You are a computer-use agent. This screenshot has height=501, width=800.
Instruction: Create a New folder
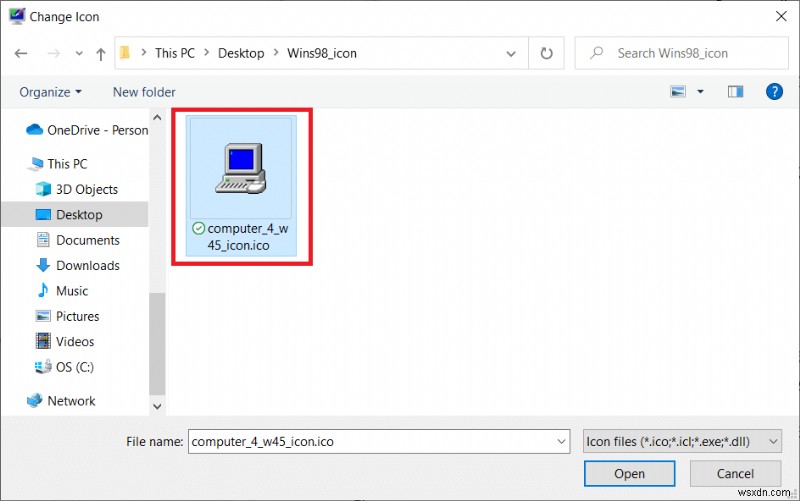[x=144, y=92]
